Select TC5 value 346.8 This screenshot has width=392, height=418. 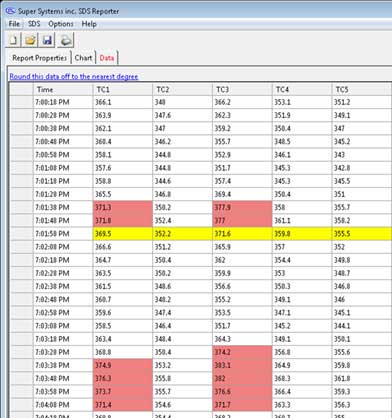coord(362,286)
